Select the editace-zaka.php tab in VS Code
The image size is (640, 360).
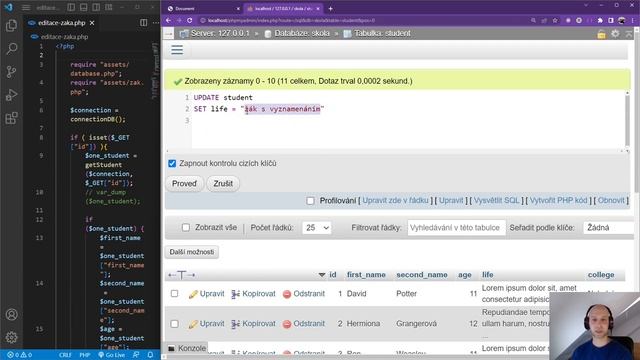coord(61,23)
